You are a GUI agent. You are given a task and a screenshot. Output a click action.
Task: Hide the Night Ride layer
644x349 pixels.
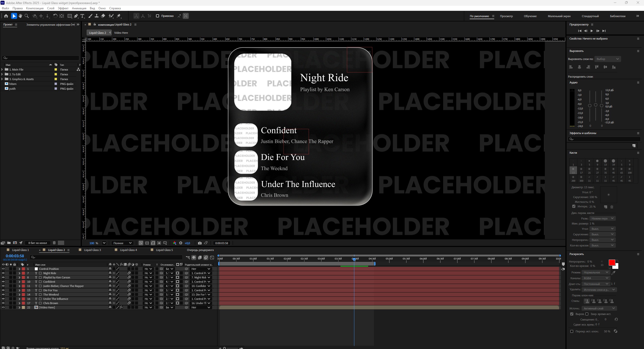click(x=3, y=273)
